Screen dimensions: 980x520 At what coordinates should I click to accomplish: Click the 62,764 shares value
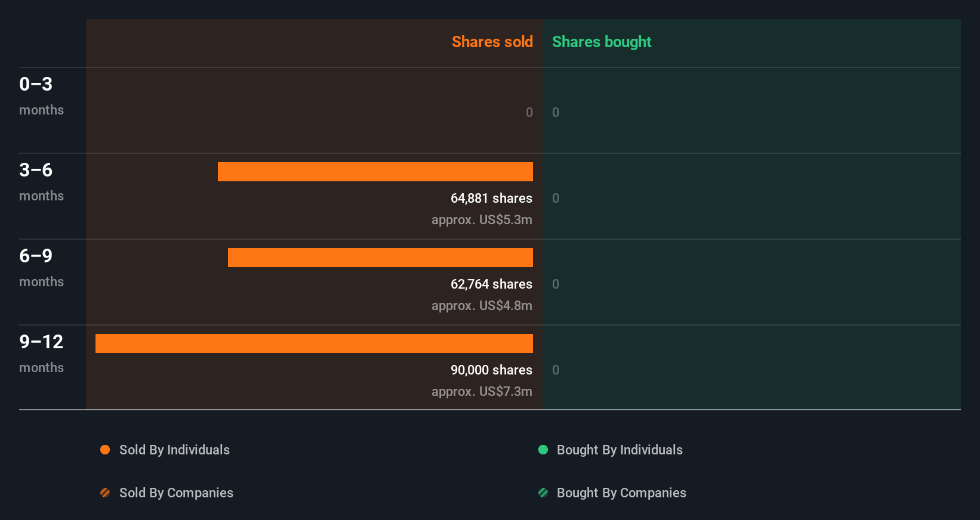tap(491, 284)
